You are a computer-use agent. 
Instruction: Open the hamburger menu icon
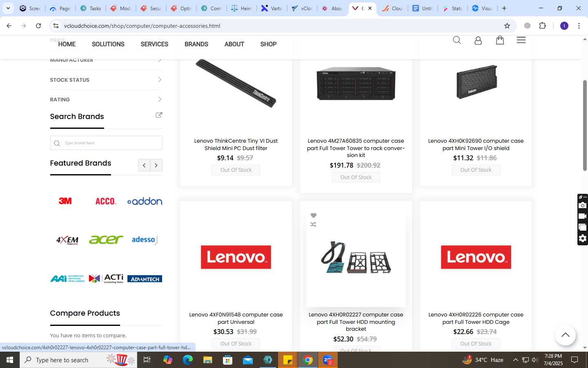click(521, 40)
